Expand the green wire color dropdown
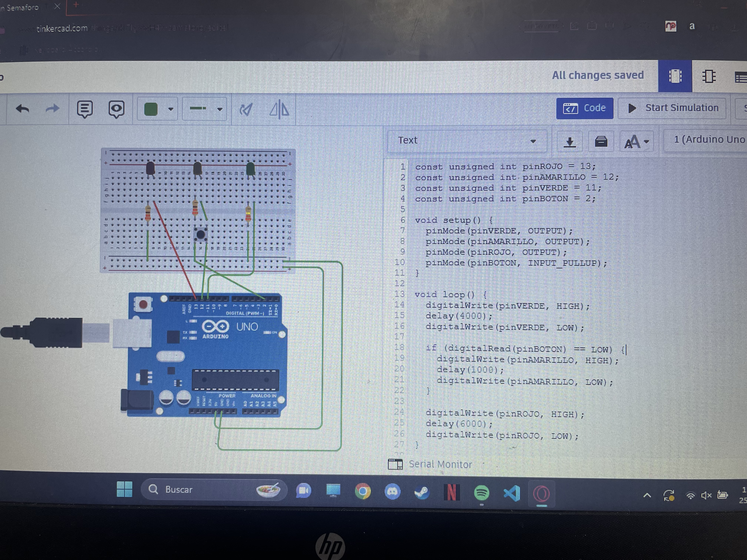This screenshot has width=747, height=560. click(x=171, y=109)
